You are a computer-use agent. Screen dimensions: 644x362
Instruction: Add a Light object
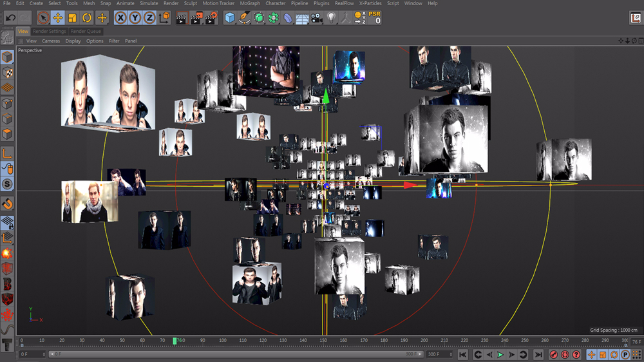coord(331,17)
